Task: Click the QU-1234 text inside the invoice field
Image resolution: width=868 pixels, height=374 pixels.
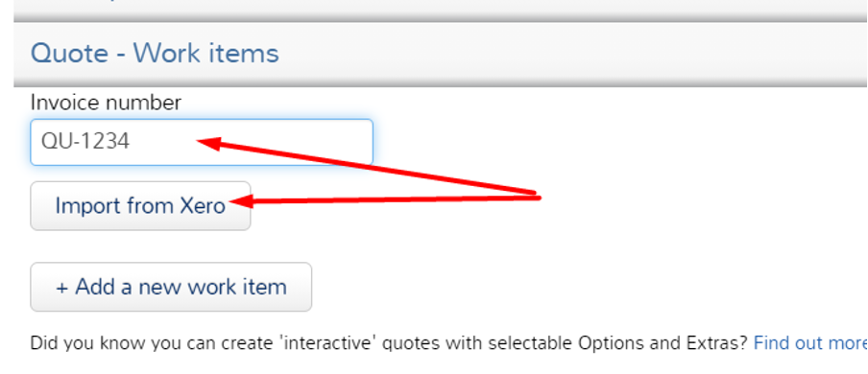Action: click(85, 142)
